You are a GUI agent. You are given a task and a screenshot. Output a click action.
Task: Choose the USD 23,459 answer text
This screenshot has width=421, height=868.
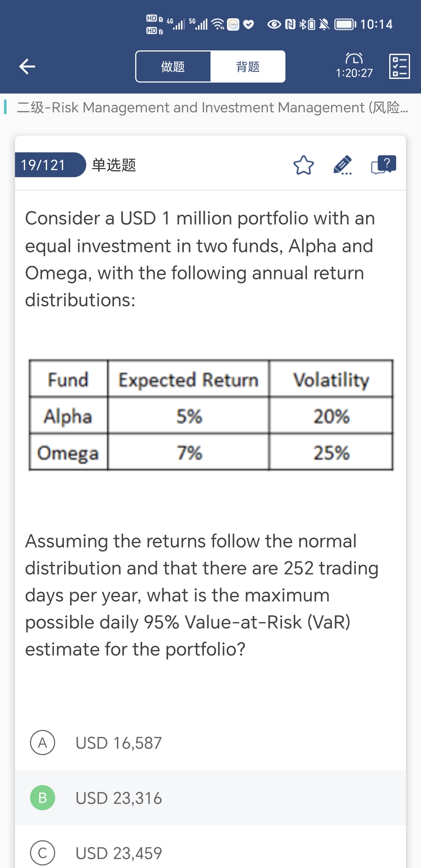point(118,853)
